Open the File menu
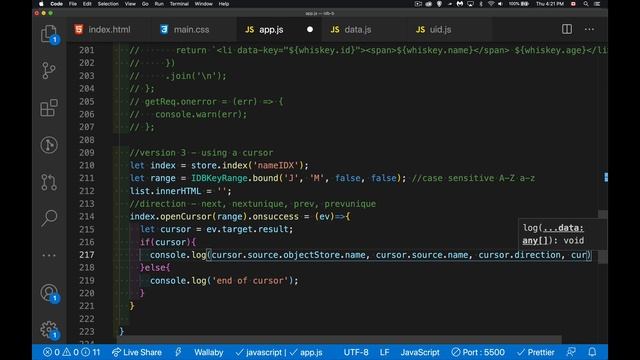Viewport: 640px width, 360px height. point(73,4)
